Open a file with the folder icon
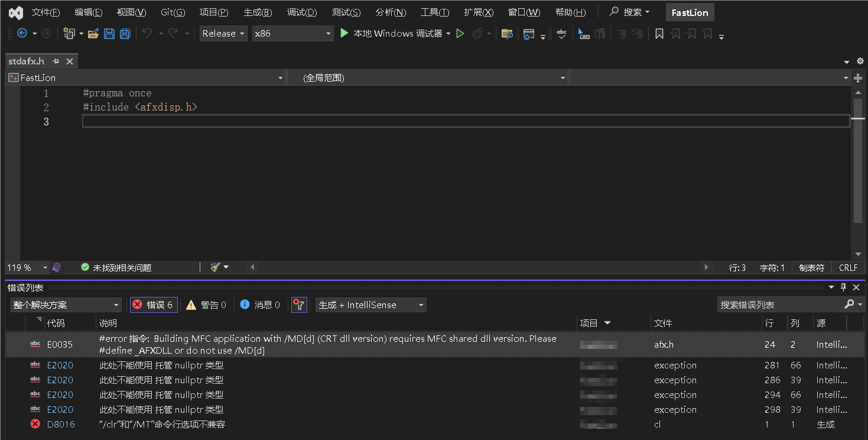 point(93,34)
